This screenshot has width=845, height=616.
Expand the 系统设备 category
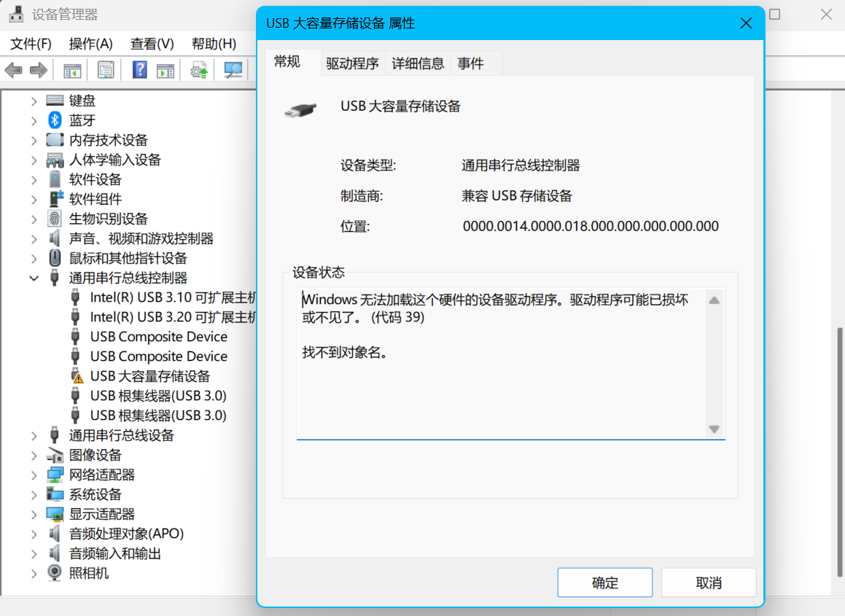coord(34,495)
